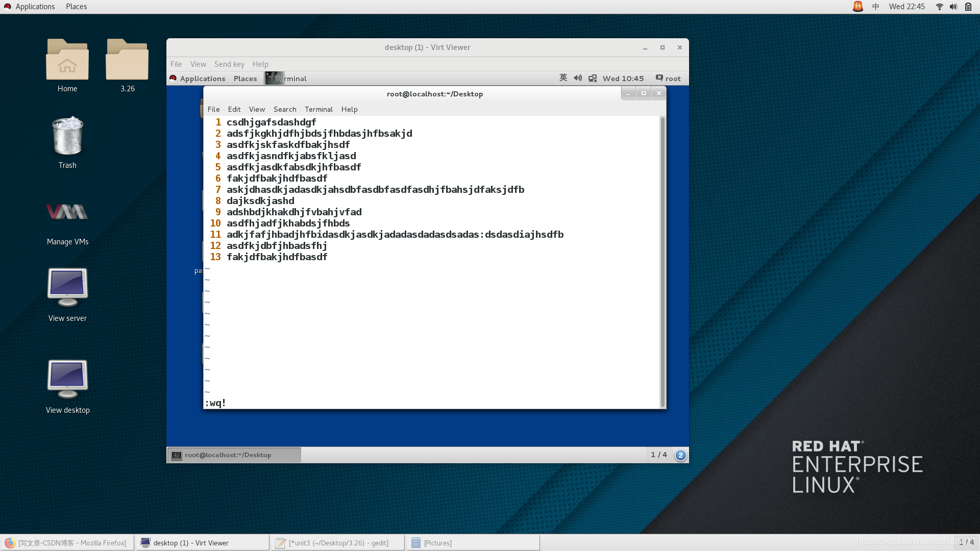Close the terminal window
The image size is (980, 551).
[659, 93]
